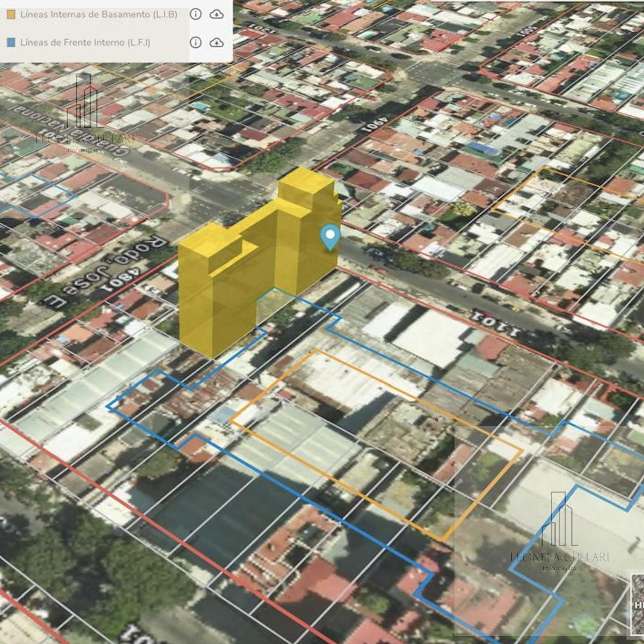
Task: Select the Líneas de Frente Interno (L.F.I) label
Action: (85, 42)
